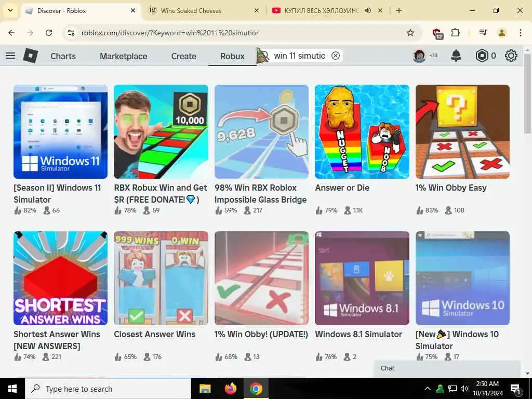Screen dimensions: 532x399
Task: Open the Chrome profile avatar
Action: (502, 33)
